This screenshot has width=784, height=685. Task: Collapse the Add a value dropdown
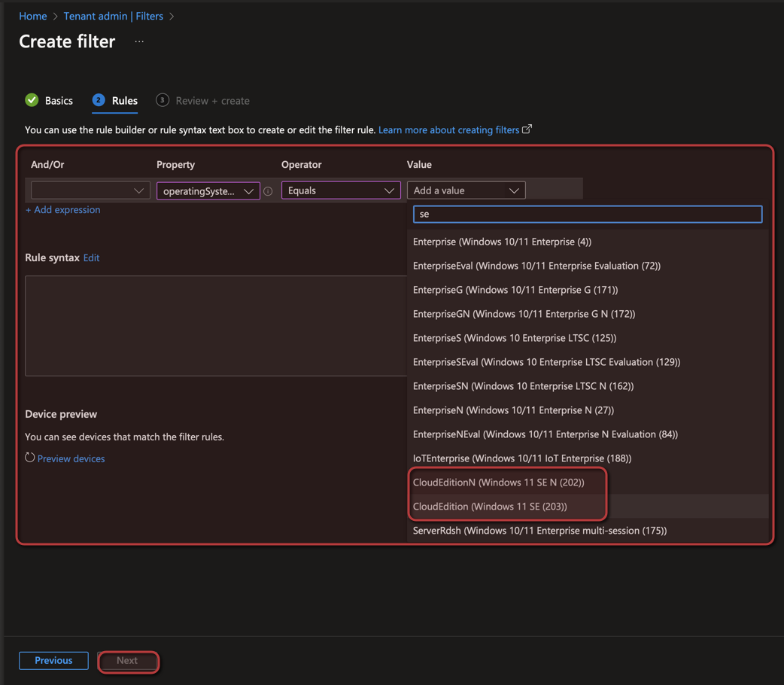(x=466, y=191)
